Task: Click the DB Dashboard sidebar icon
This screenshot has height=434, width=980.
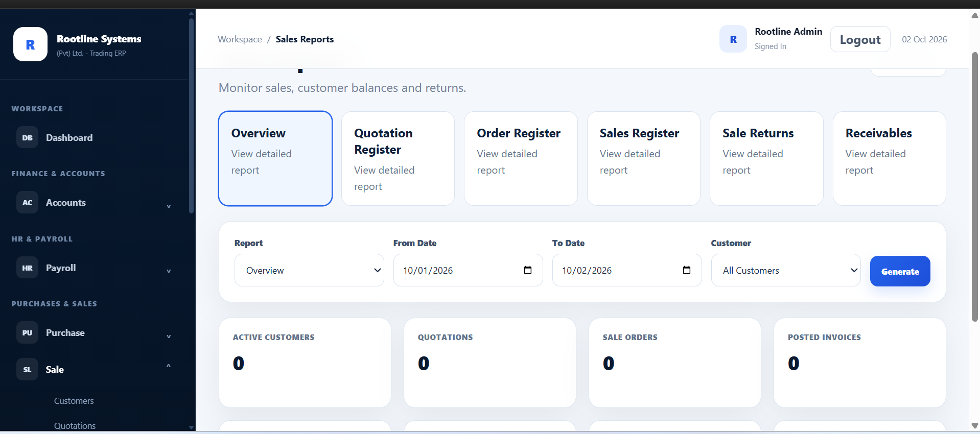Action: [x=27, y=137]
